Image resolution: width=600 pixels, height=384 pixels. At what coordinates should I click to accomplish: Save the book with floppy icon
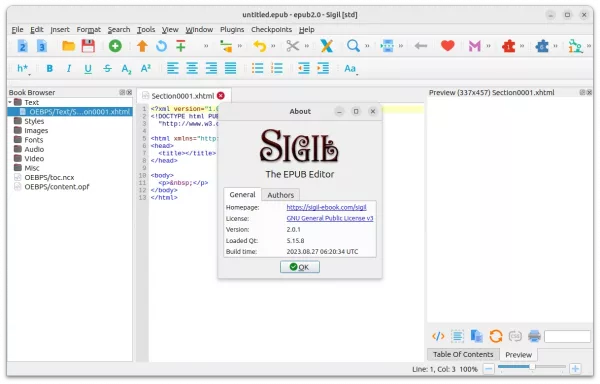pos(88,46)
